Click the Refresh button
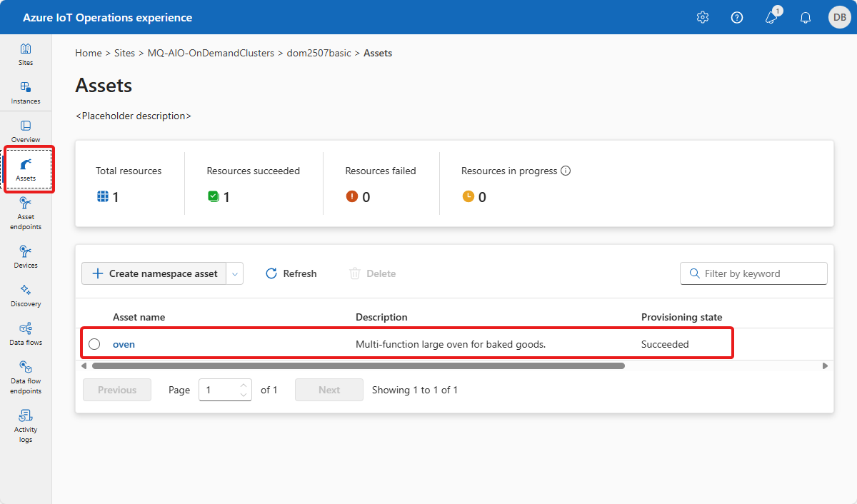This screenshot has height=504, width=857. (x=291, y=273)
